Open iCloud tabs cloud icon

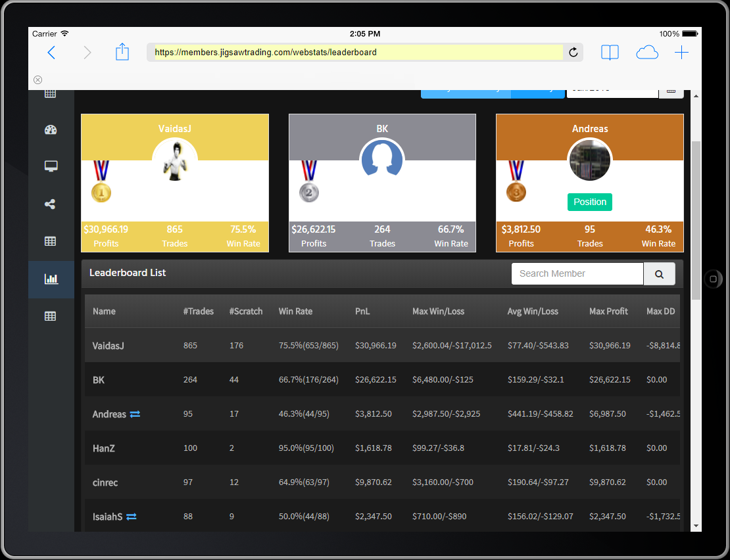point(647,53)
